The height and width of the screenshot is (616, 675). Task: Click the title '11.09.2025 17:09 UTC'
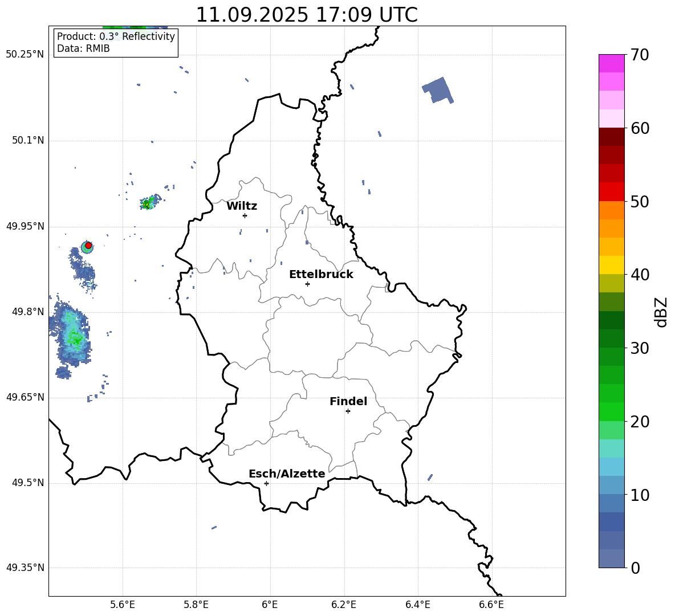pos(307,15)
